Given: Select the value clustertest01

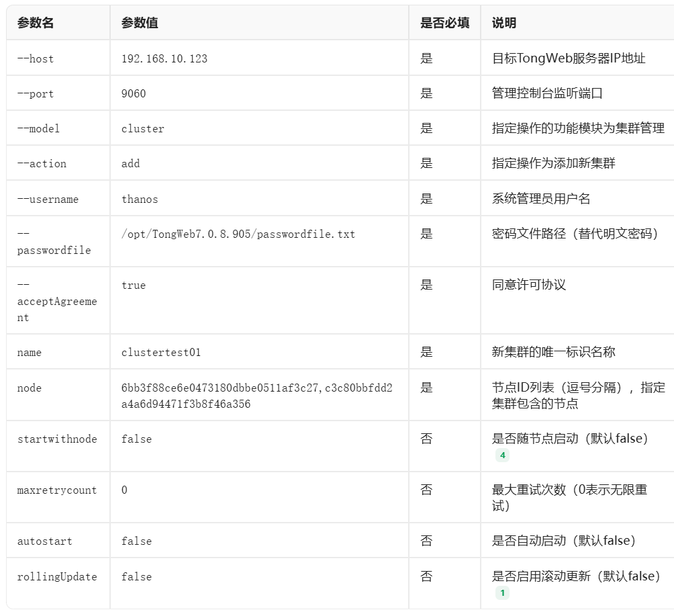Looking at the screenshot, I should (x=161, y=352).
